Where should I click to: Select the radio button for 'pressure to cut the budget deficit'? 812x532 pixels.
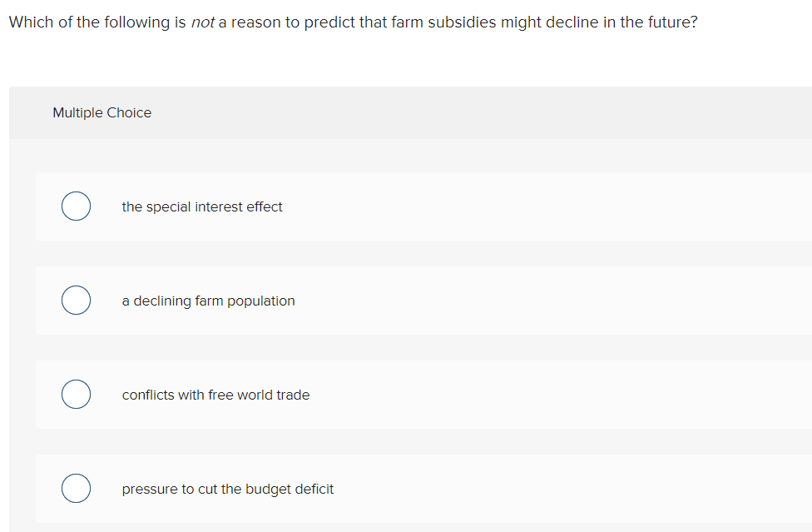[x=76, y=488]
